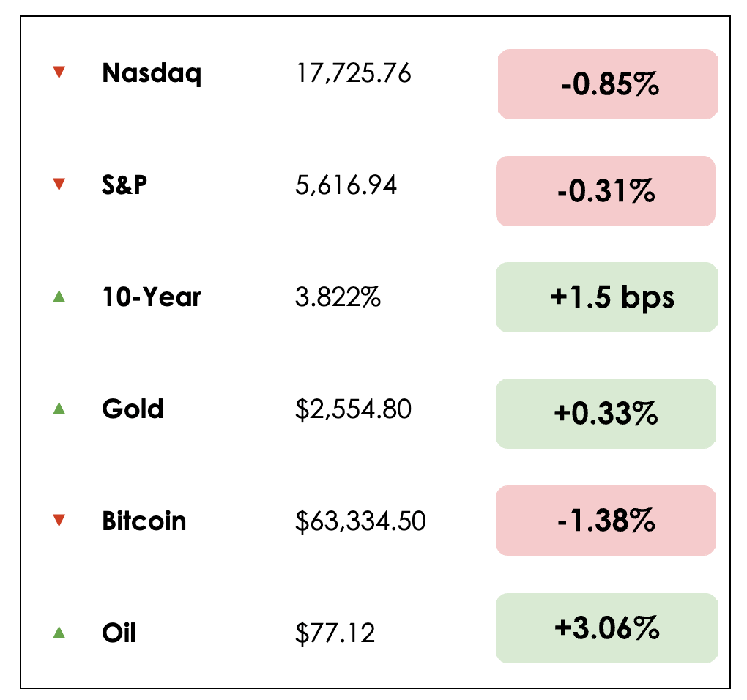
Task: Click the Gold label
Action: (x=133, y=409)
